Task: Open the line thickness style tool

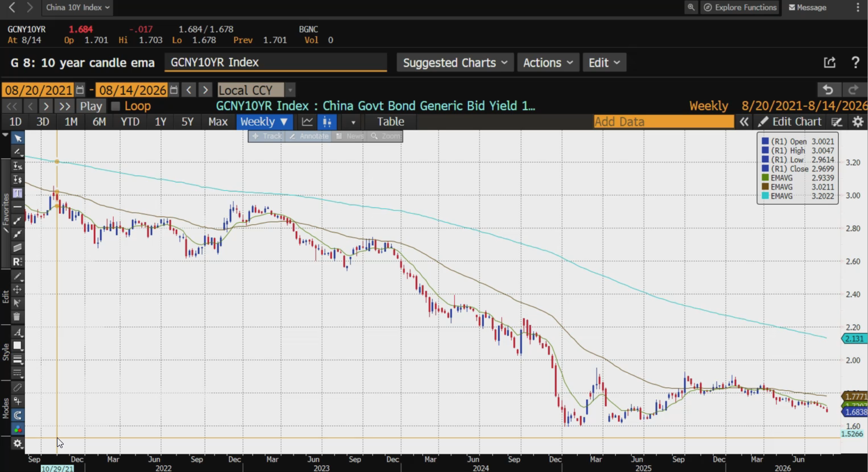Action: click(x=18, y=359)
